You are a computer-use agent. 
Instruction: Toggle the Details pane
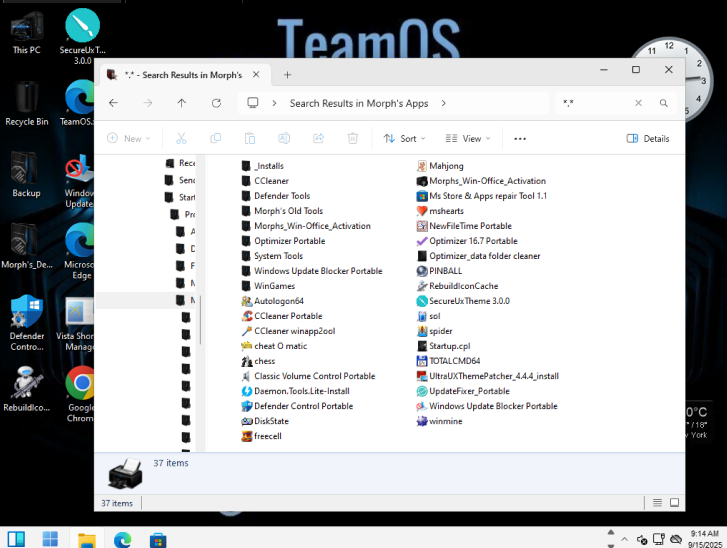pyautogui.click(x=648, y=139)
